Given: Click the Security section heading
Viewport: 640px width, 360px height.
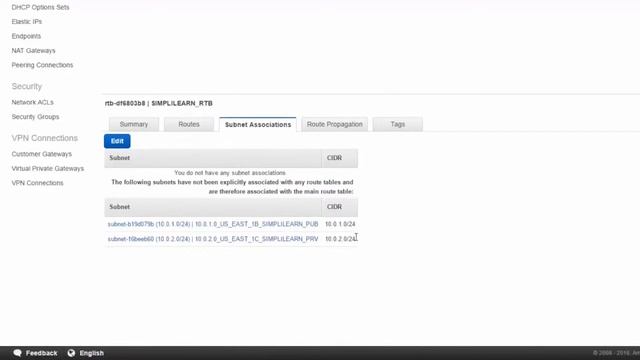Looking at the screenshot, I should pyautogui.click(x=27, y=87).
